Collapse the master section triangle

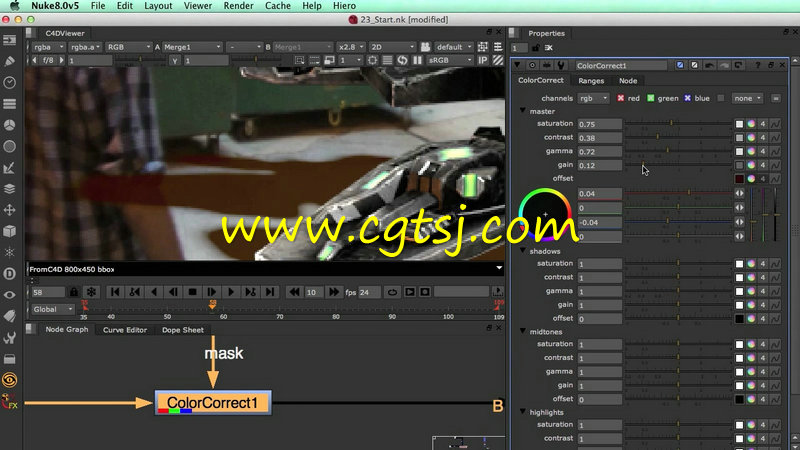tap(522, 111)
